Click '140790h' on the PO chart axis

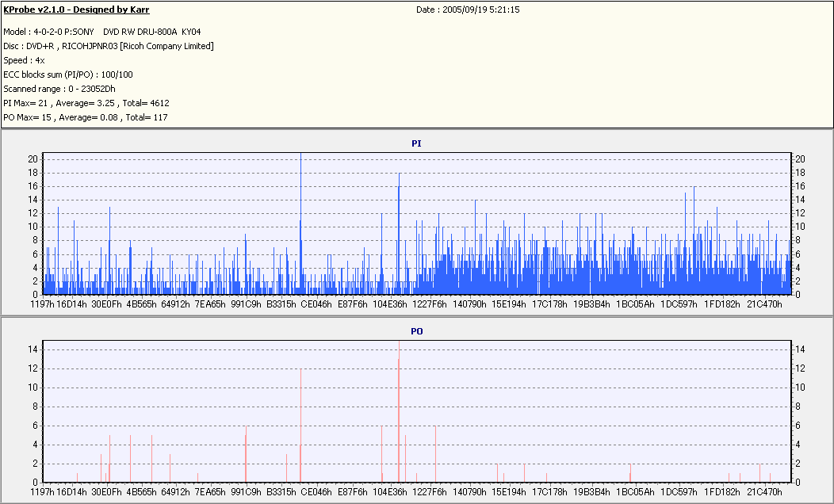point(469,492)
